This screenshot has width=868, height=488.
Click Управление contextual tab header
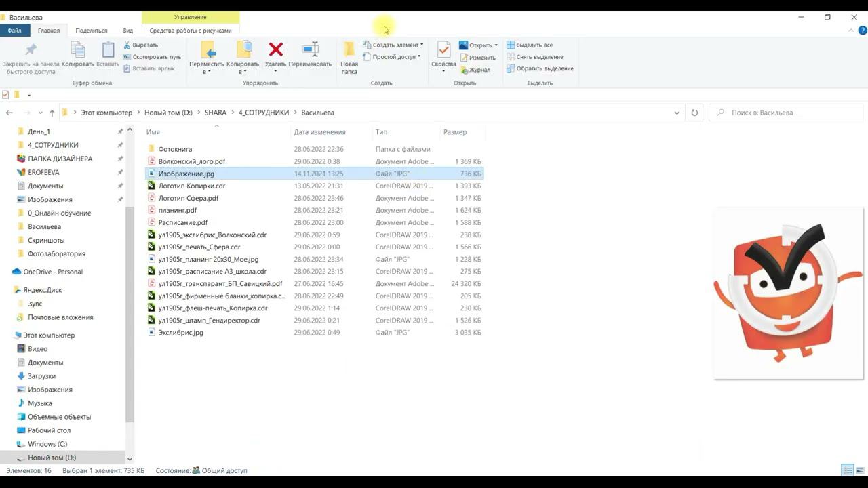tap(191, 17)
